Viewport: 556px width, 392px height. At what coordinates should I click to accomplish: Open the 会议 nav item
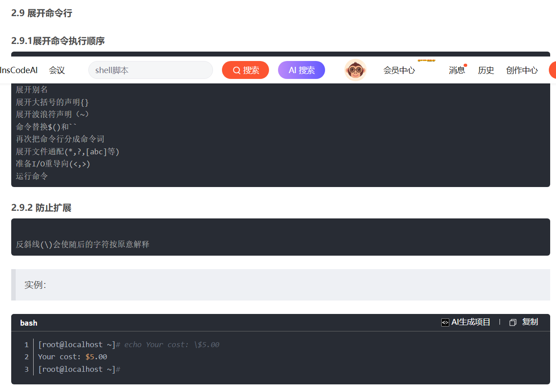point(57,70)
